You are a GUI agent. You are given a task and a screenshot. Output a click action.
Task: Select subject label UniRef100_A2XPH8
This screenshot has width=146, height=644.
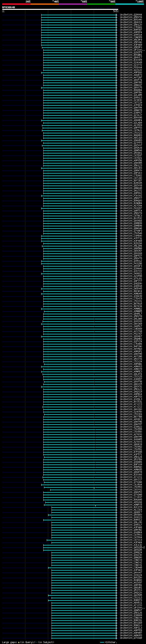point(131,276)
